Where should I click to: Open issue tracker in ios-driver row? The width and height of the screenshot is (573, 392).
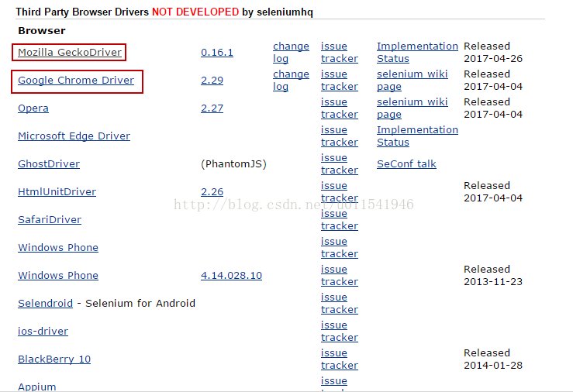pyautogui.click(x=340, y=331)
